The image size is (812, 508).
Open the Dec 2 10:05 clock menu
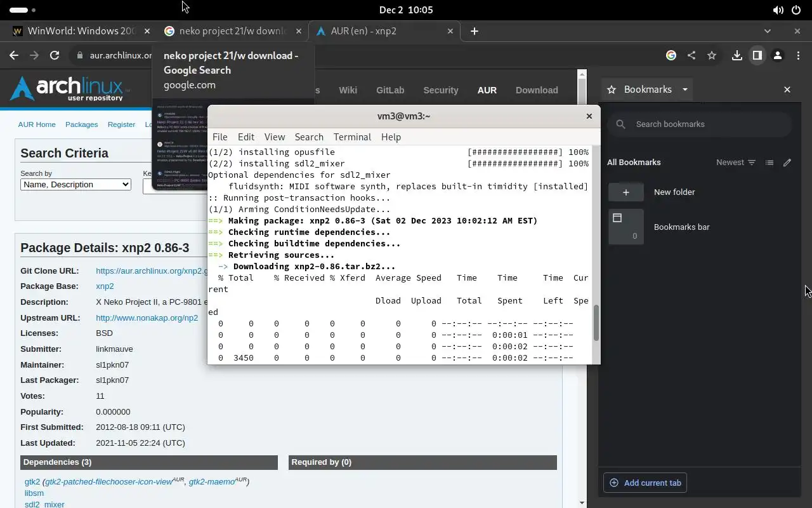[x=406, y=10]
